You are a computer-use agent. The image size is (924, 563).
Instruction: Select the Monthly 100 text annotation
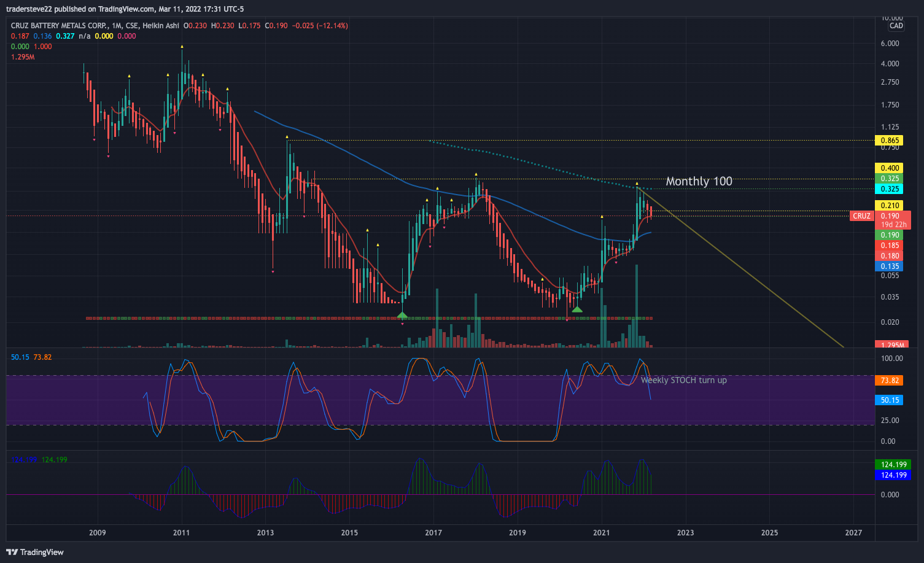[699, 181]
